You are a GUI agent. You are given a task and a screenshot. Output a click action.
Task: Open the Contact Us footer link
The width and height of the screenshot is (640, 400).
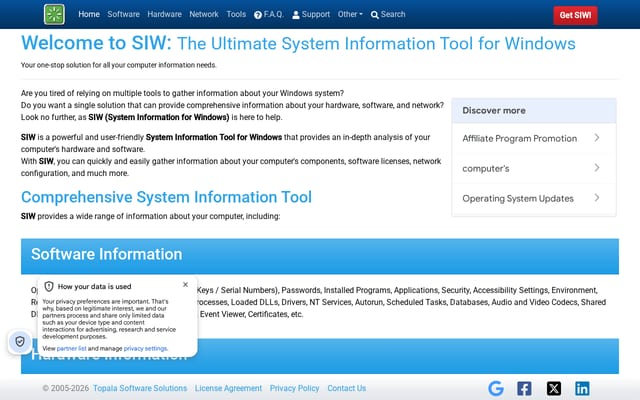pyautogui.click(x=347, y=388)
